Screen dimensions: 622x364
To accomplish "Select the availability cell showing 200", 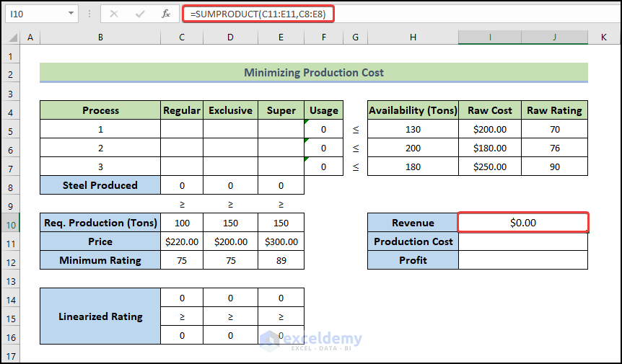I will [413, 148].
